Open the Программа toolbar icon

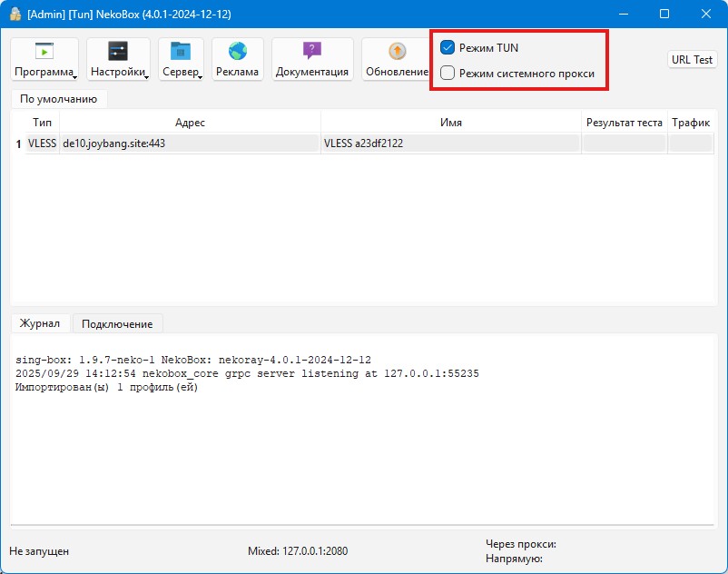click(x=44, y=52)
